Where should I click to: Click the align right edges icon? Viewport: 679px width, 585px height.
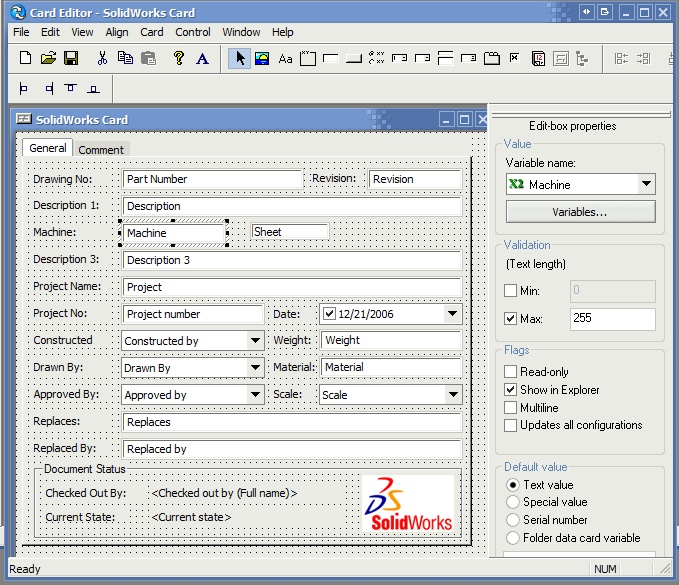(49, 88)
